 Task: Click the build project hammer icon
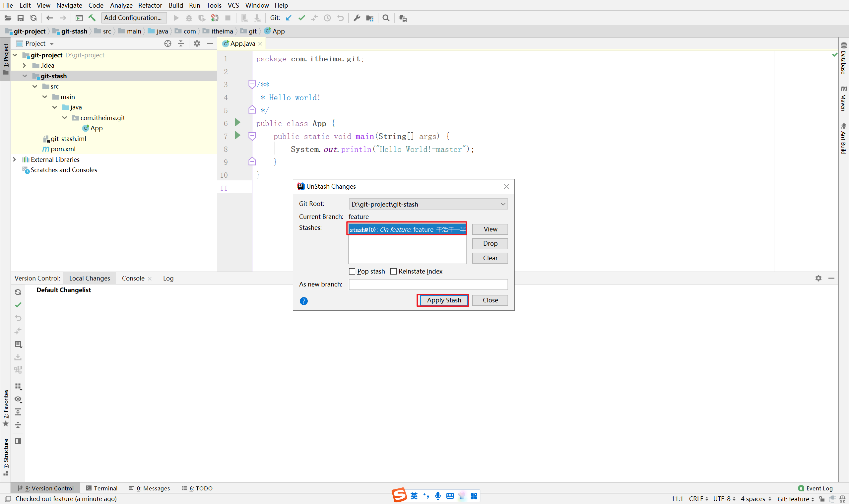tap(92, 18)
